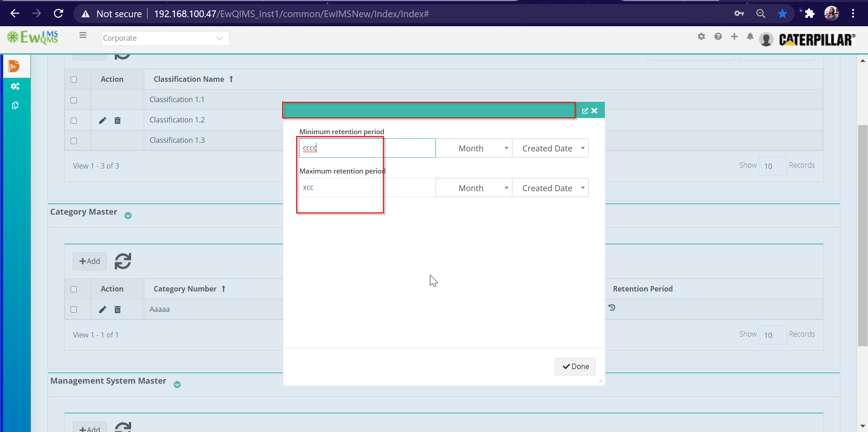
Task: Refresh the Category Master grid
Action: point(123,261)
